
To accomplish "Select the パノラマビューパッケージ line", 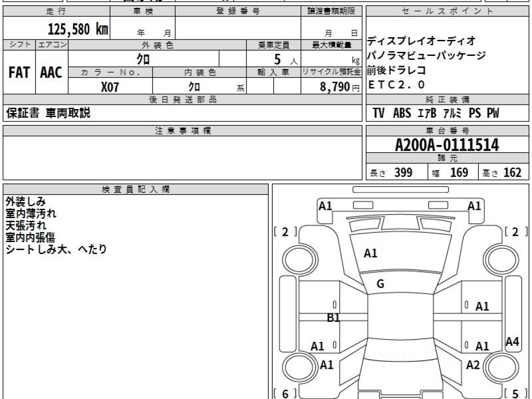I will click(426, 56).
